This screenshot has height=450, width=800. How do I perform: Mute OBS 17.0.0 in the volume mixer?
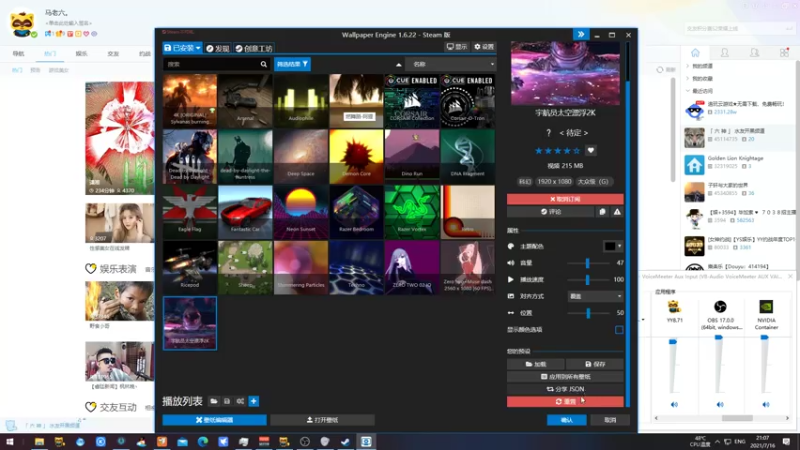tap(720, 404)
